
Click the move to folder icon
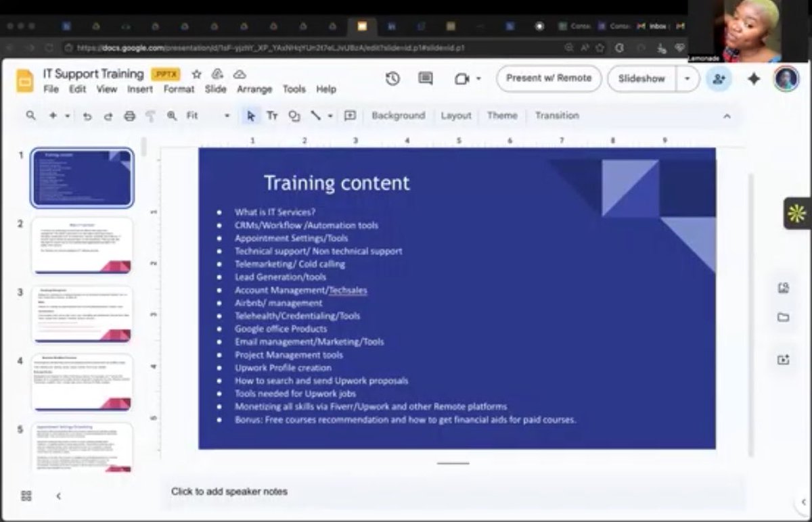pyautogui.click(x=218, y=74)
